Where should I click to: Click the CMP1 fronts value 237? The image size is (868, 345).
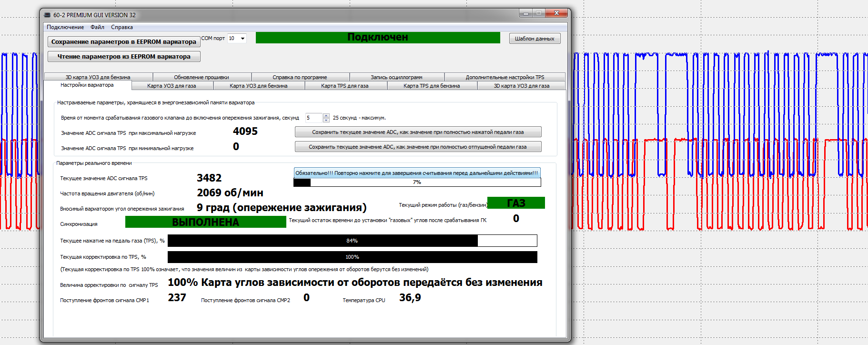[x=177, y=297]
